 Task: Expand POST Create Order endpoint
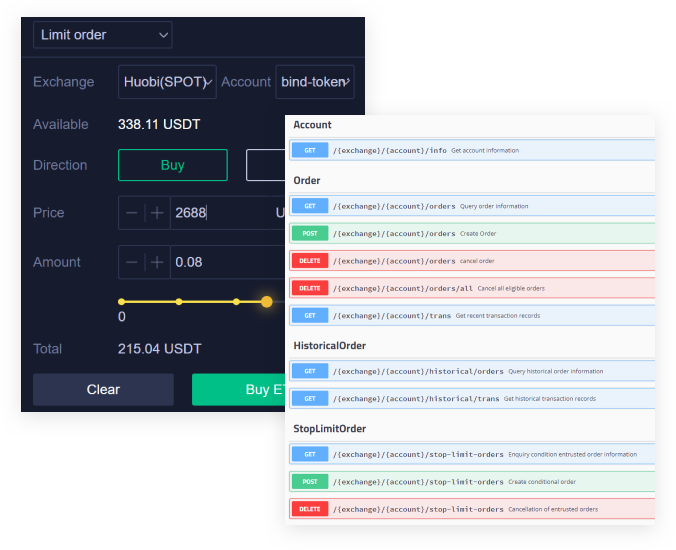[x=472, y=234]
